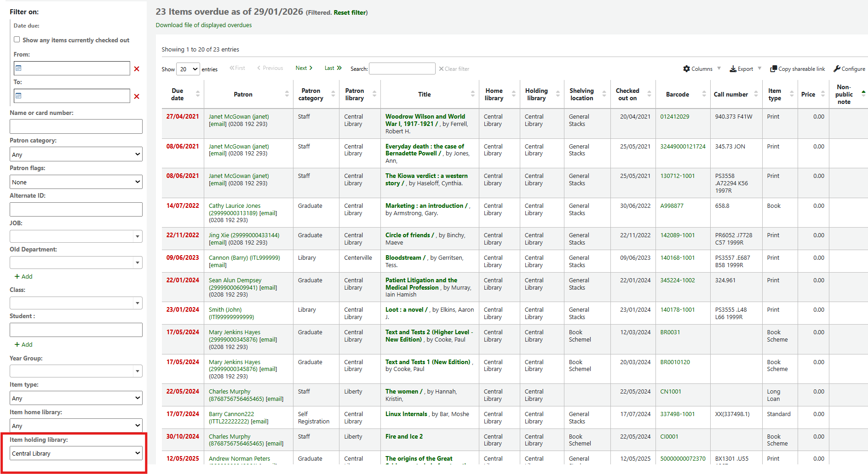
Task: Add another Old Department entry
Action: pos(23,276)
